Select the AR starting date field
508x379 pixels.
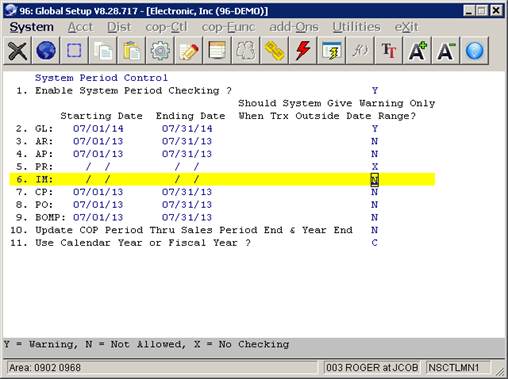click(x=98, y=141)
